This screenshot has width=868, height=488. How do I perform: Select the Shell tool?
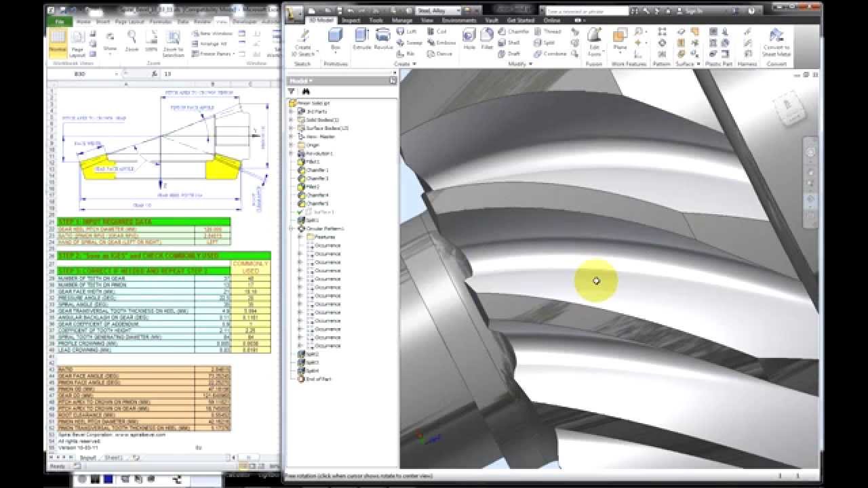click(x=509, y=43)
